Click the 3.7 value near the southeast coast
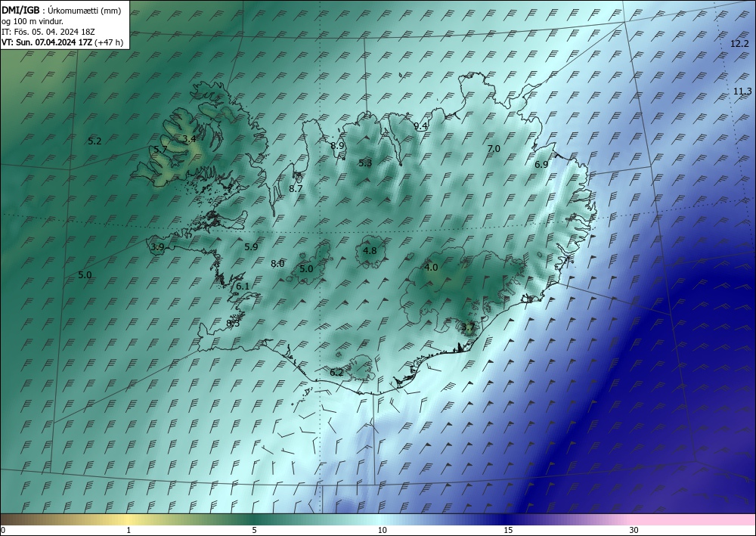This screenshot has height=536, width=756. click(468, 327)
